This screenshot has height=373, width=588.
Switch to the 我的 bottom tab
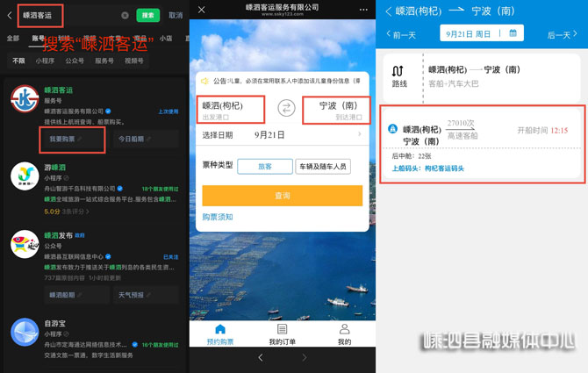(344, 334)
